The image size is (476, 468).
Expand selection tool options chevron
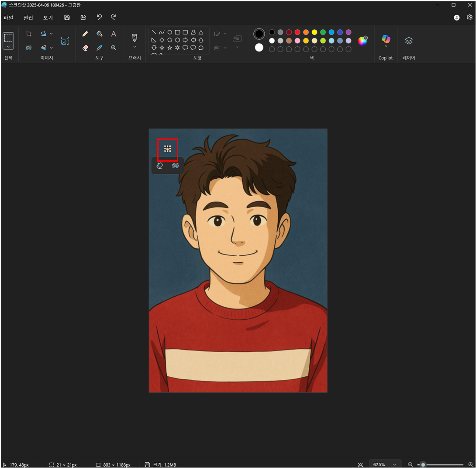[8, 47]
